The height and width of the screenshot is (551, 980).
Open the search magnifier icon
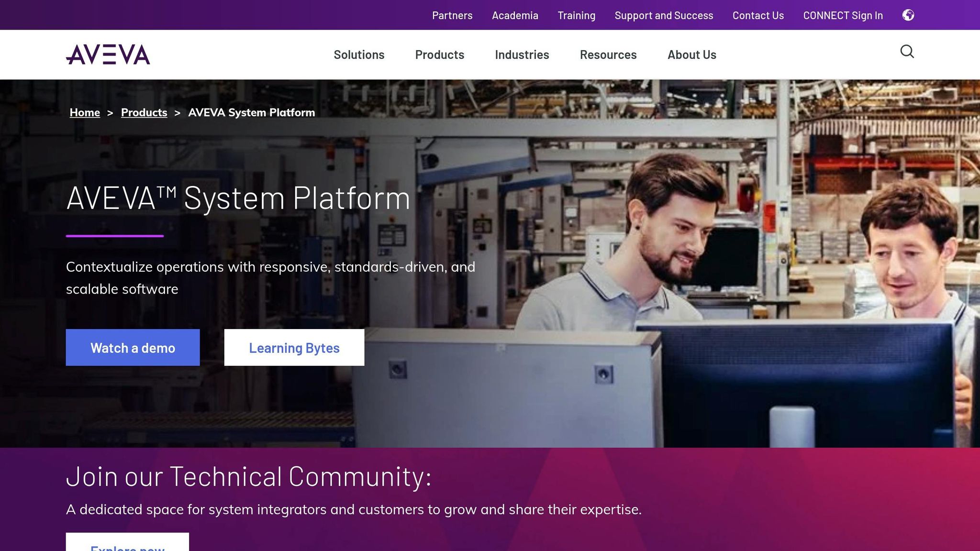tap(907, 51)
